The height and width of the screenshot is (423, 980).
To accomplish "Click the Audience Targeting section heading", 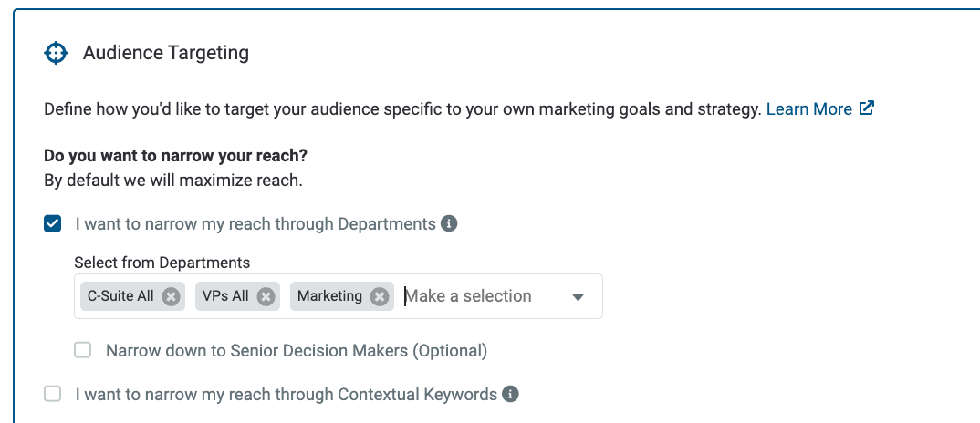I will (166, 53).
